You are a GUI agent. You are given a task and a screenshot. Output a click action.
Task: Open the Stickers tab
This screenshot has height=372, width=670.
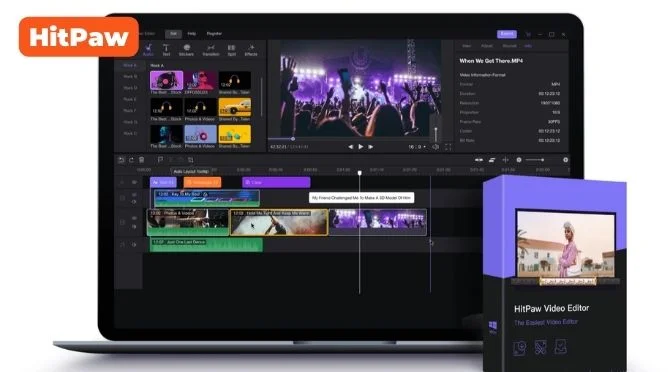tap(186, 50)
